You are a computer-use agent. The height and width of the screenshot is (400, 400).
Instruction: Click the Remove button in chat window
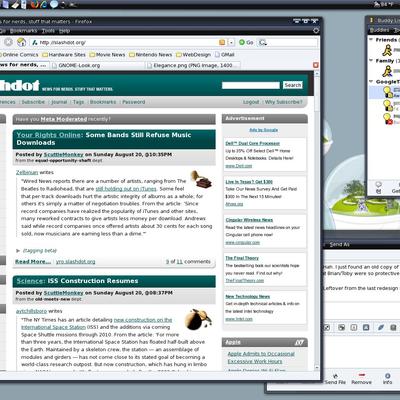(x=361, y=379)
